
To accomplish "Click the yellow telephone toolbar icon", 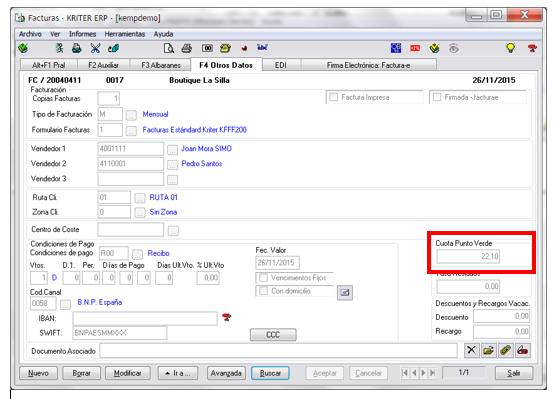I will pyautogui.click(x=225, y=48).
